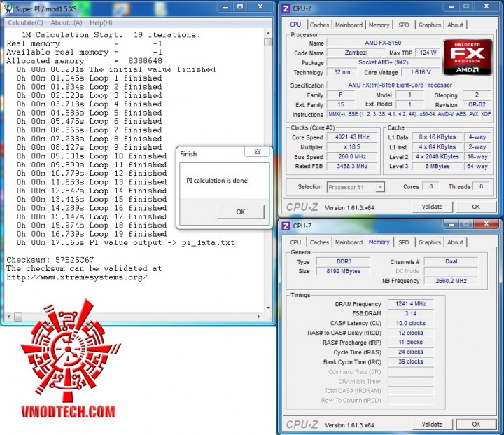The height and width of the screenshot is (435, 504).
Task: Open Graphics tab in bottom CPU-Z window
Action: pyautogui.click(x=429, y=242)
